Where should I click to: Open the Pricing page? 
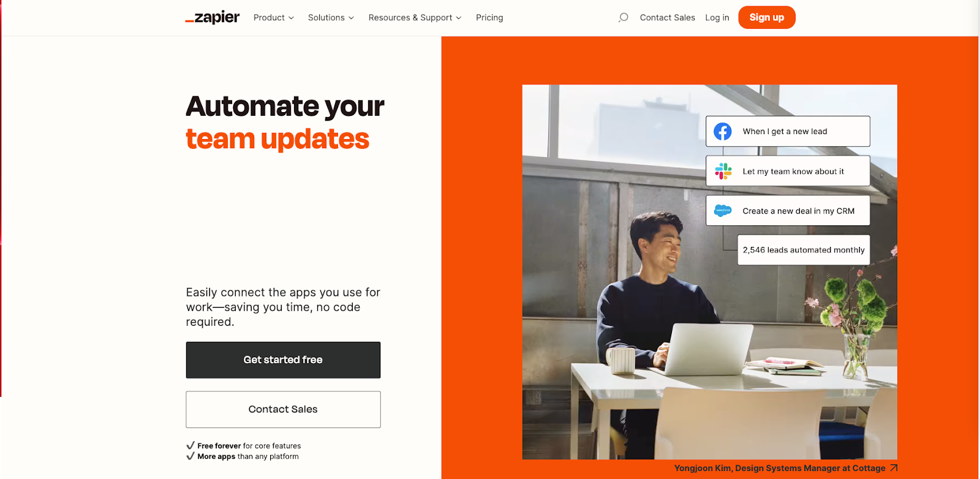coord(489,18)
